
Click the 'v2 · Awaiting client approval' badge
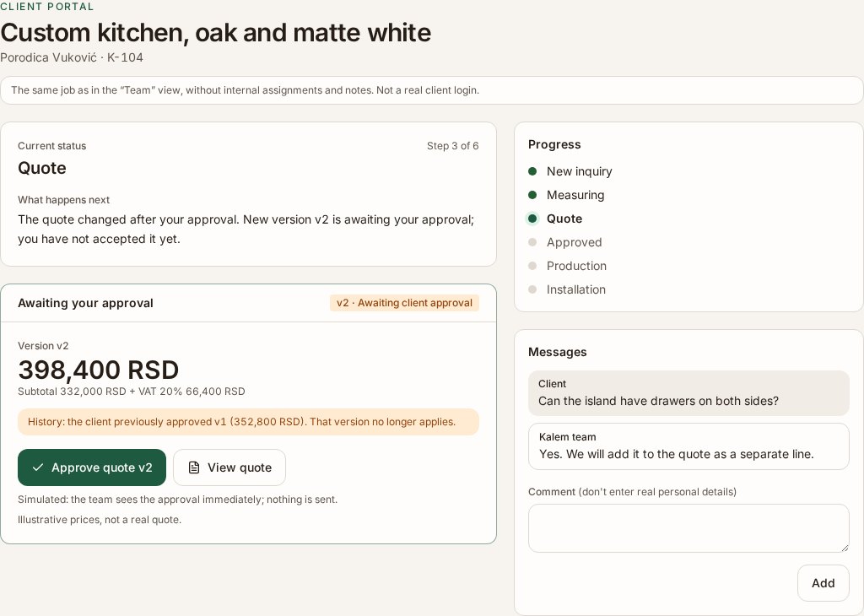pyautogui.click(x=404, y=303)
